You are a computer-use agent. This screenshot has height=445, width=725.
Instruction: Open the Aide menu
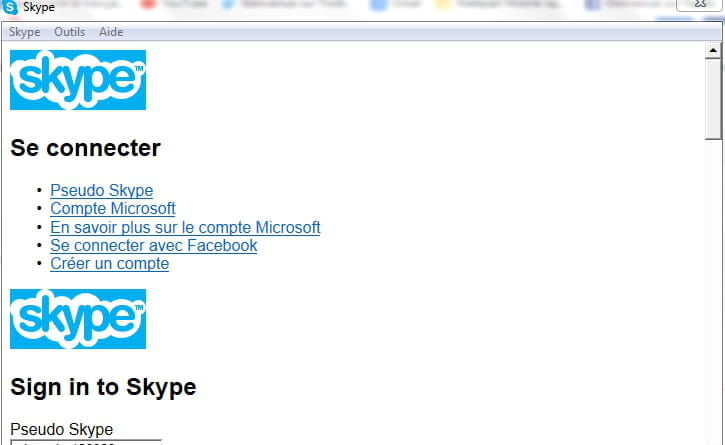(x=111, y=32)
